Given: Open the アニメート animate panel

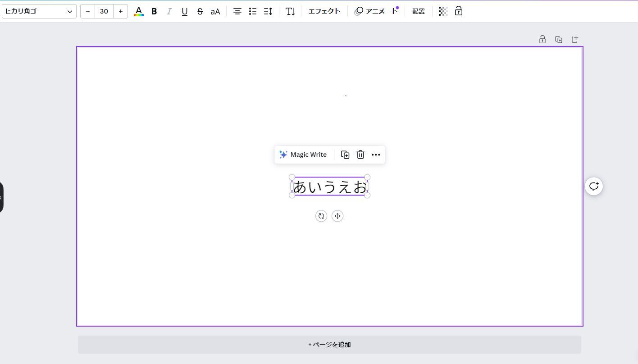Looking at the screenshot, I should (377, 11).
